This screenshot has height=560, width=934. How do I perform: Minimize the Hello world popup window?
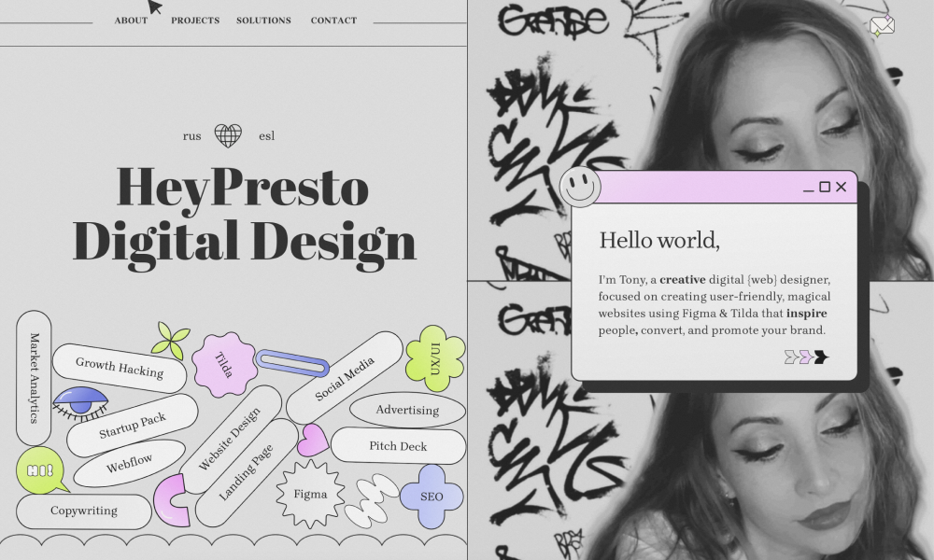pyautogui.click(x=808, y=189)
